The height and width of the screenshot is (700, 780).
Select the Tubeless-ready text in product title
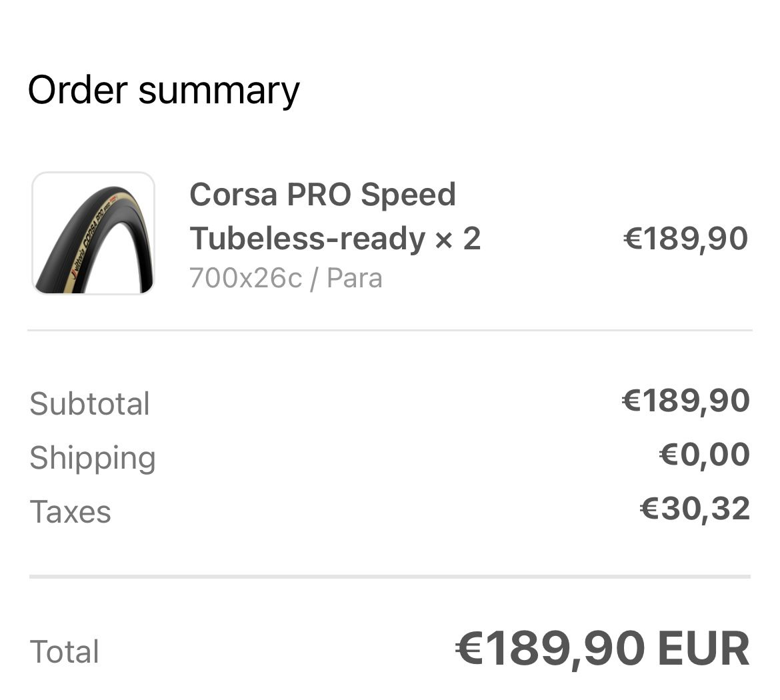point(307,239)
